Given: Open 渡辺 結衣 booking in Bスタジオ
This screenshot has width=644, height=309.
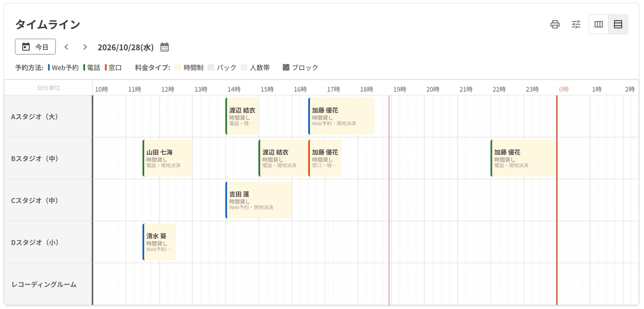Looking at the screenshot, I should tap(283, 158).
